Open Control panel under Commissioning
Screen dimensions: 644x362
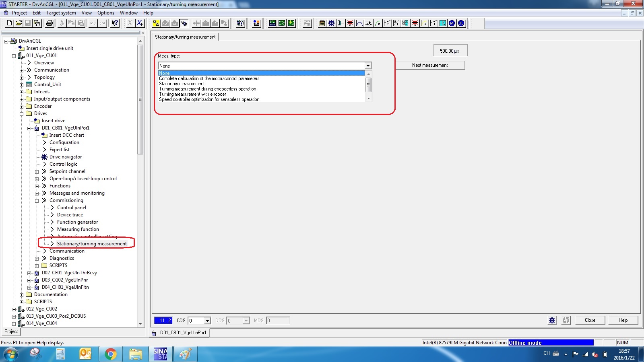click(71, 208)
